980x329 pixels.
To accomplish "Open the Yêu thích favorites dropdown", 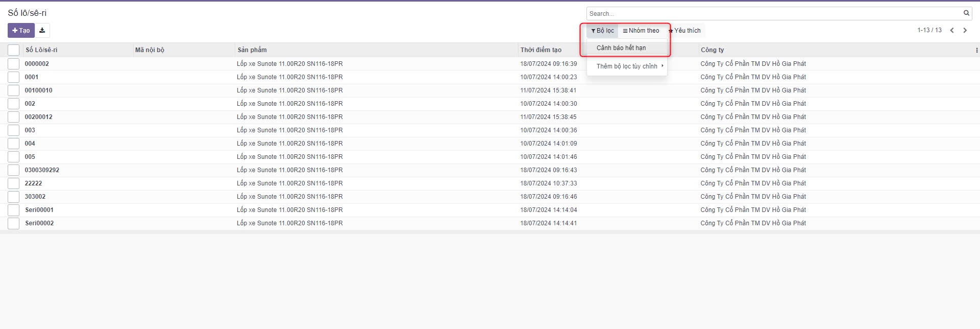I will 685,31.
